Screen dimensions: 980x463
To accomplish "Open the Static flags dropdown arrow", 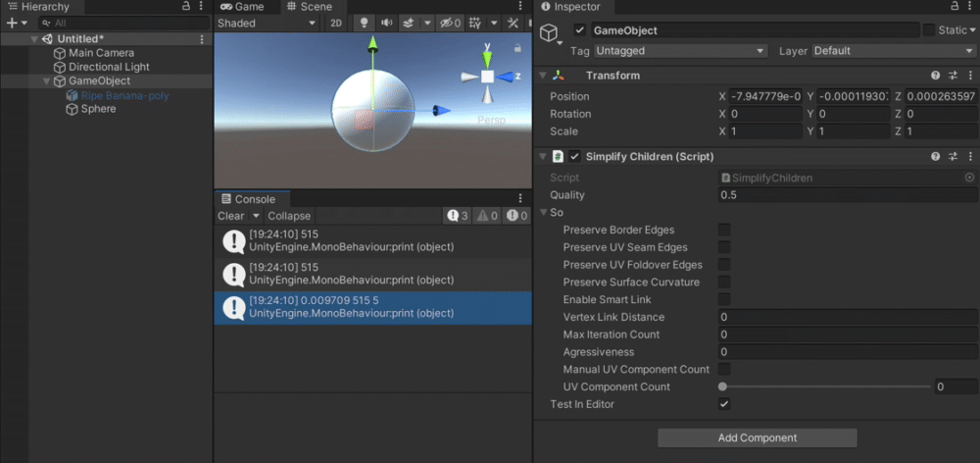I will click(x=972, y=30).
